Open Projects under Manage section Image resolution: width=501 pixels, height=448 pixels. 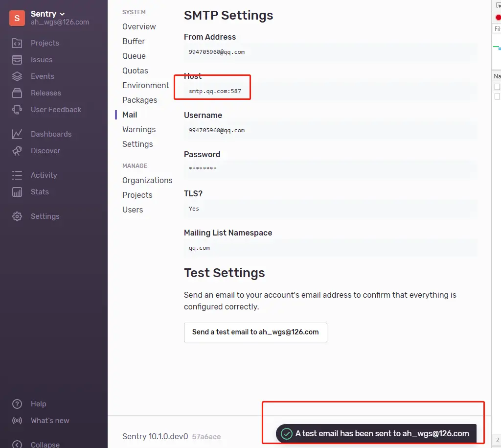(137, 195)
